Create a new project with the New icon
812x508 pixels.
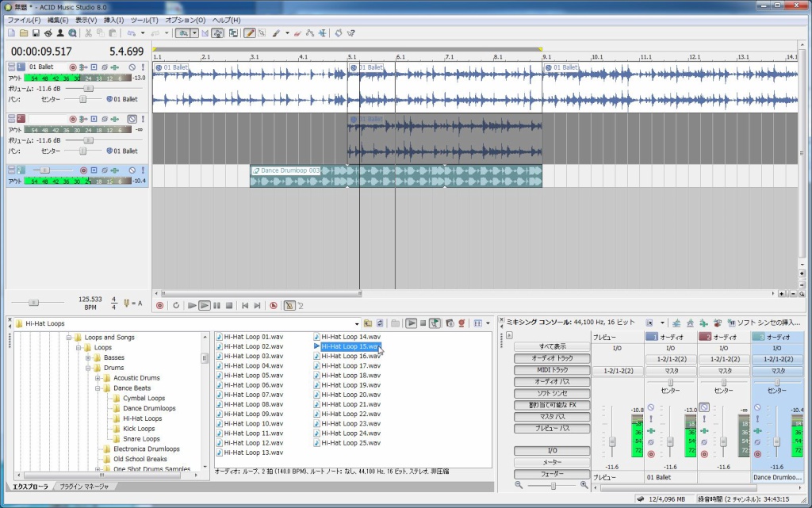(x=11, y=33)
